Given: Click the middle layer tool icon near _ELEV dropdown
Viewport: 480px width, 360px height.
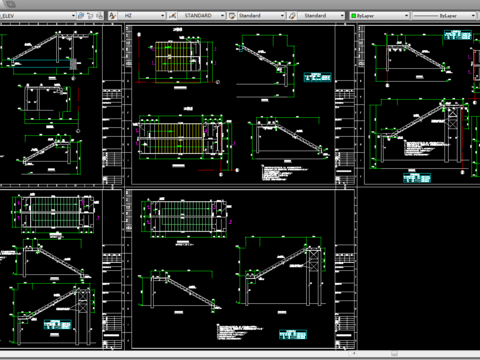Looking at the screenshot, I should point(90,16).
